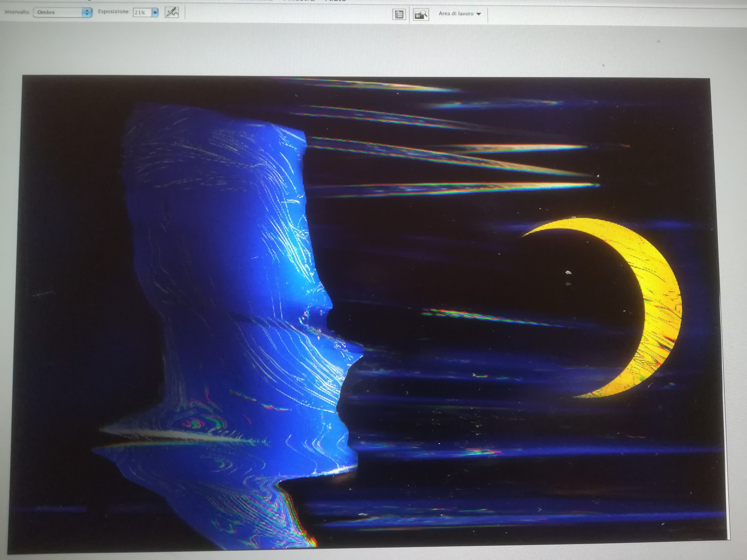
Task: Open the Esposizione slider popup arrow
Action: pos(155,13)
